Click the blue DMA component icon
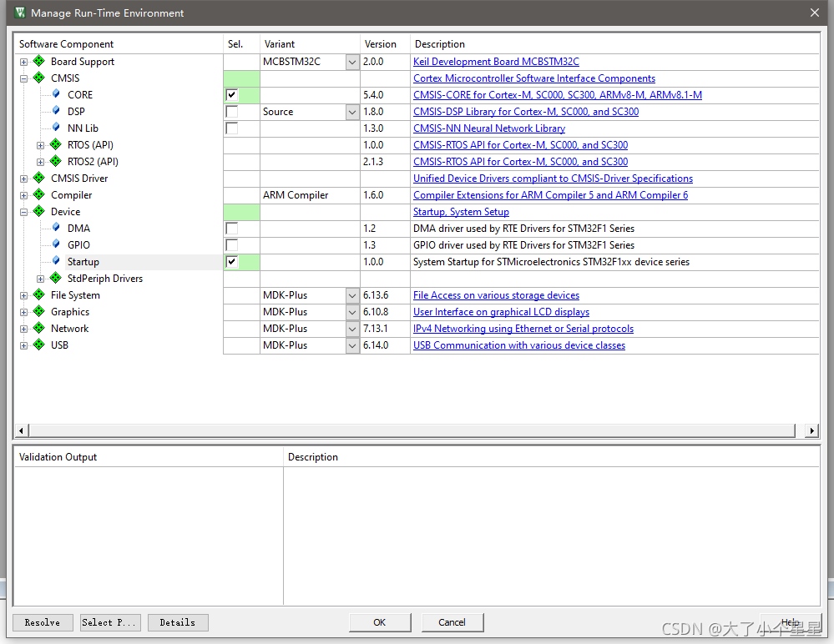This screenshot has width=834, height=644. coord(56,228)
